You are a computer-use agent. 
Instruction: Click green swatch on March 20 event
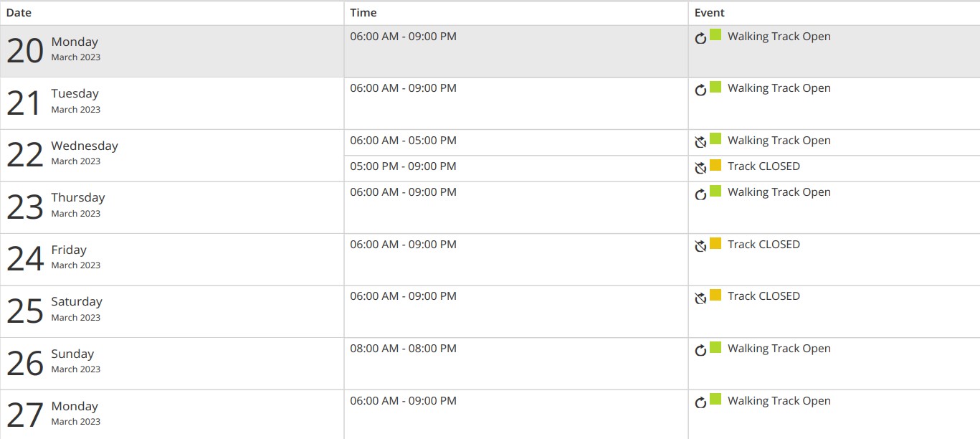click(x=715, y=34)
